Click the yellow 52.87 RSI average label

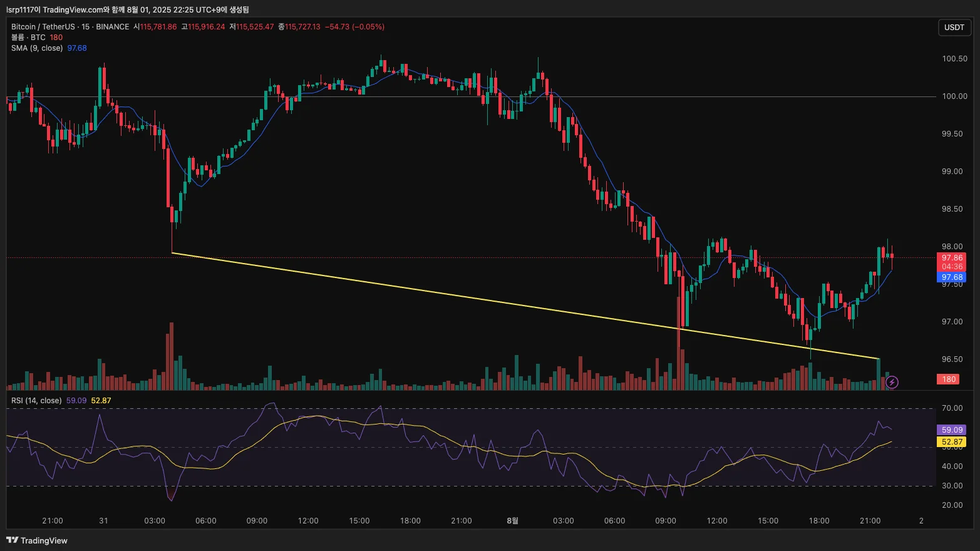click(951, 442)
